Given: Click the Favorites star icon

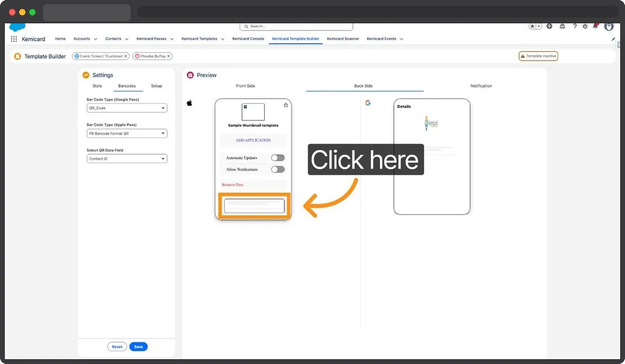Looking at the screenshot, I should tap(532, 26).
